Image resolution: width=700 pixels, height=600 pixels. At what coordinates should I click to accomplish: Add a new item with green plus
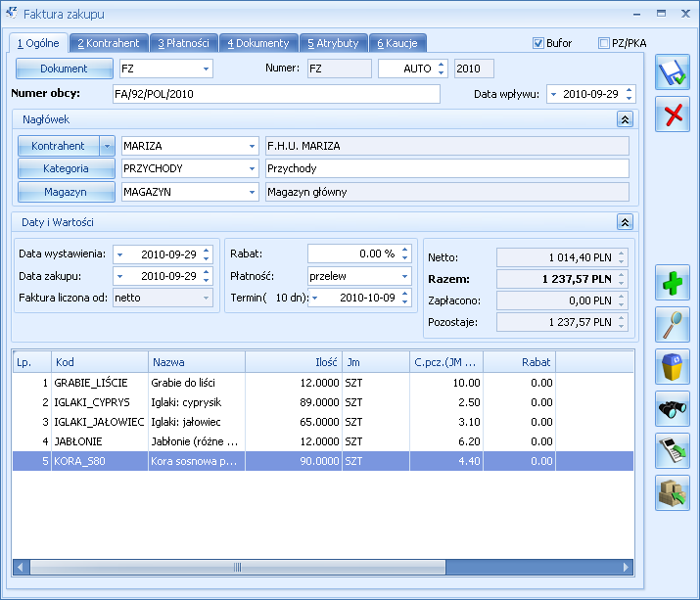click(x=673, y=283)
